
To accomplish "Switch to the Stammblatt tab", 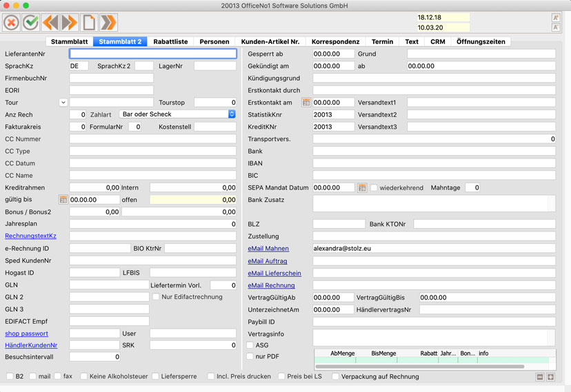I will tap(69, 41).
